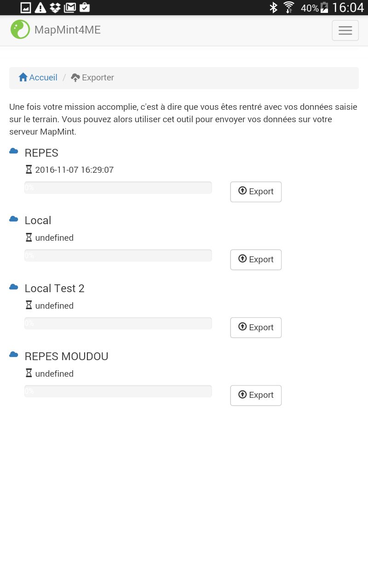Click the REPES upload progress bar
Screen dimensions: 368x588
118,187
